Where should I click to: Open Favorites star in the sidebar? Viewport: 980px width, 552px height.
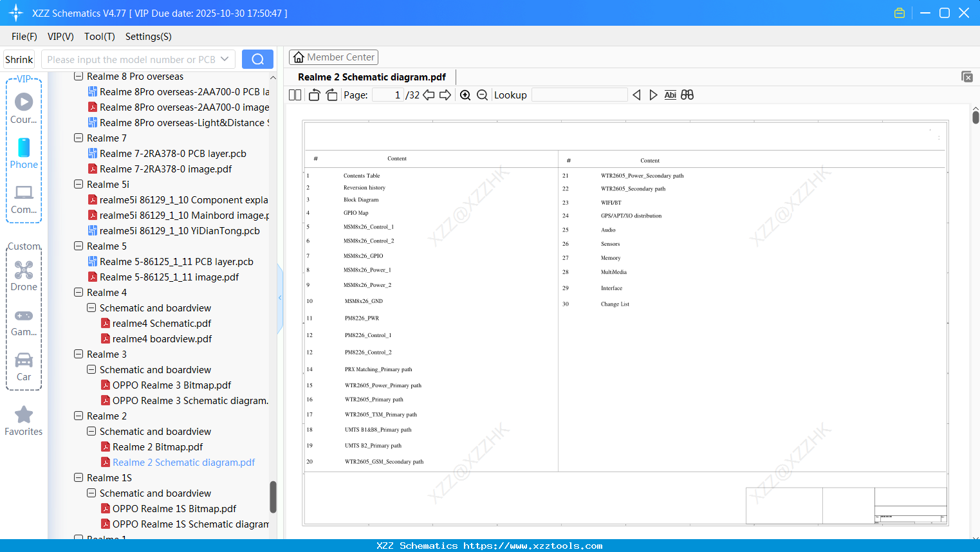24,421
